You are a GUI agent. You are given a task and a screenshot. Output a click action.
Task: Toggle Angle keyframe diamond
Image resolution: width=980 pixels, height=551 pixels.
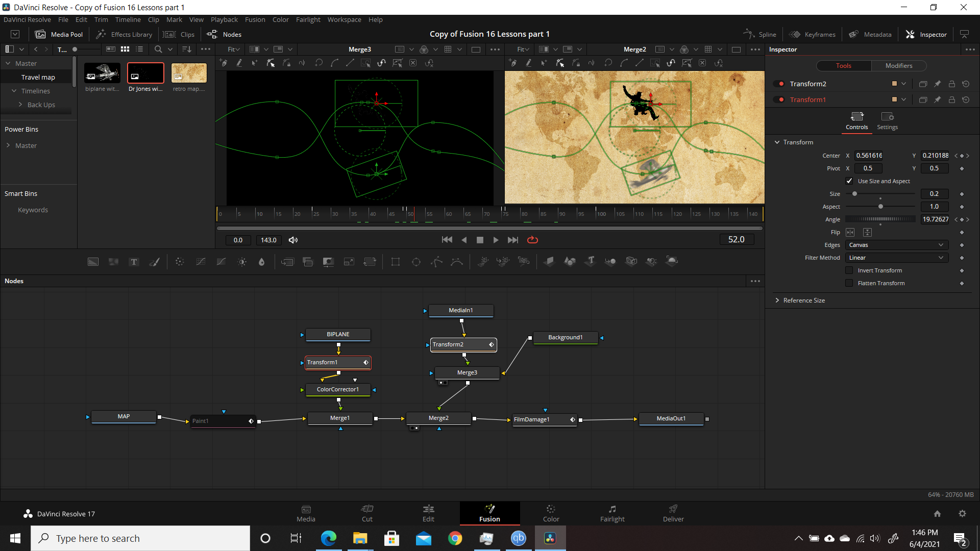click(962, 219)
